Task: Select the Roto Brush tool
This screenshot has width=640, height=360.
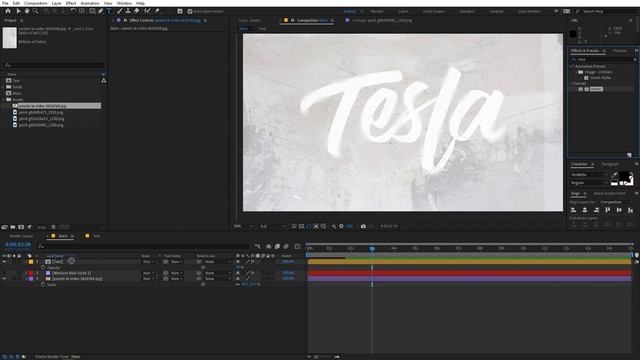Action: pyautogui.click(x=147, y=11)
